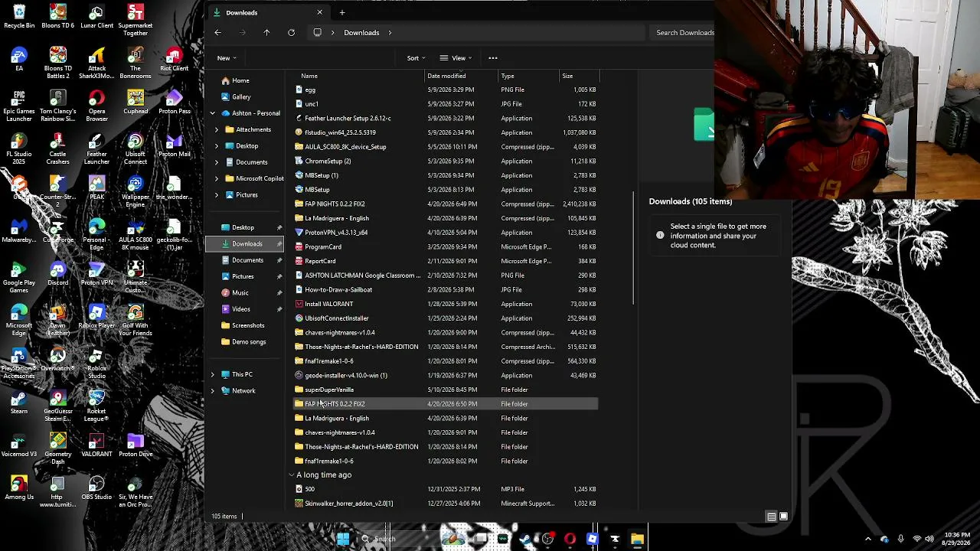Viewport: 980px width, 551px height.
Task: Show hidden system tray icons
Action: click(867, 539)
